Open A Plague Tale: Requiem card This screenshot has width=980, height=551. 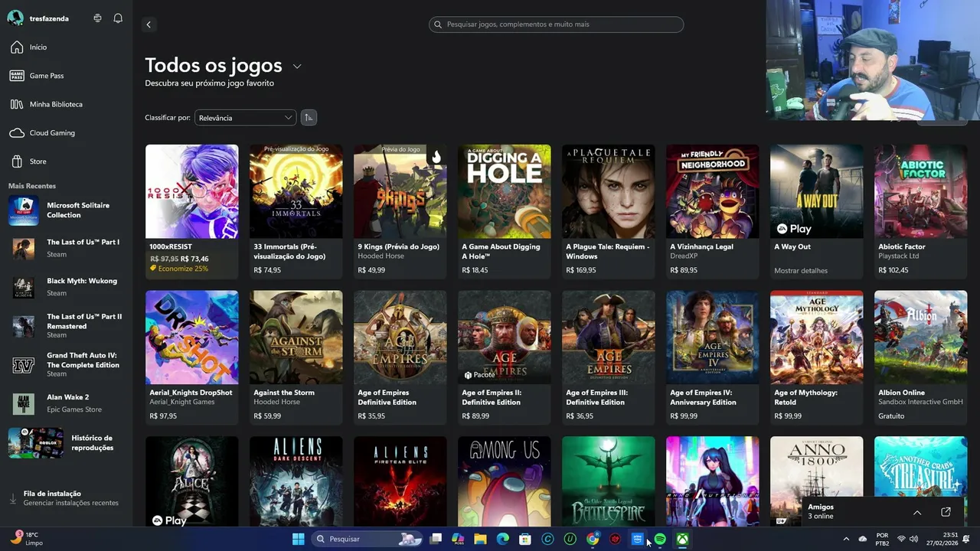point(608,211)
